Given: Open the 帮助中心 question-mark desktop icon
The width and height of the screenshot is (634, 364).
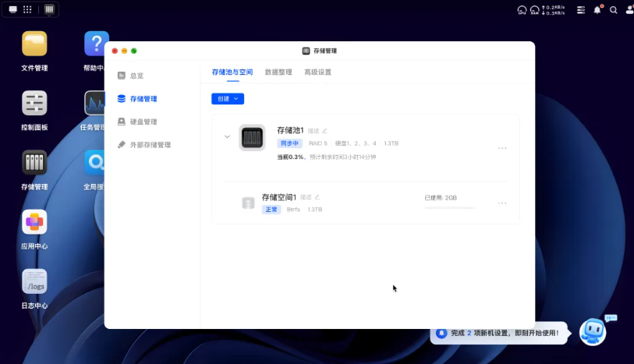Looking at the screenshot, I should coord(96,44).
